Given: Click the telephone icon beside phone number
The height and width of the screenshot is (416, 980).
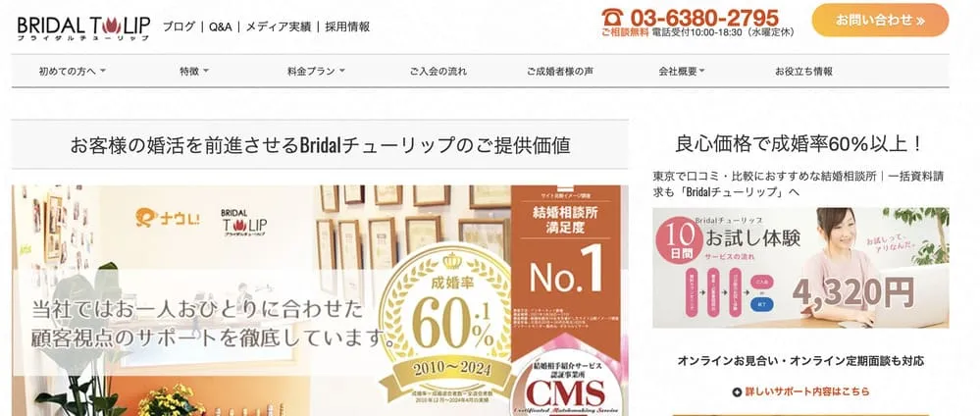Looking at the screenshot, I should click(x=612, y=17).
